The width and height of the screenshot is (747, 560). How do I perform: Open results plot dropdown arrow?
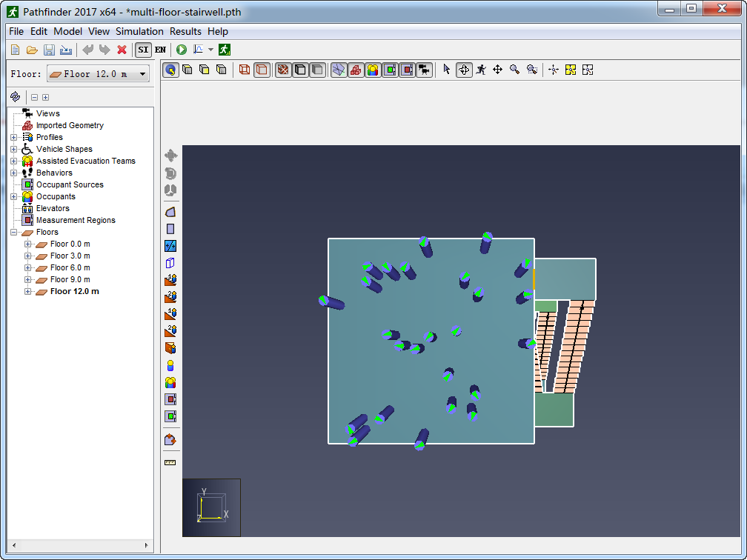(210, 50)
